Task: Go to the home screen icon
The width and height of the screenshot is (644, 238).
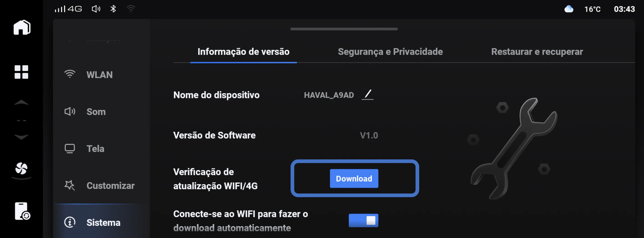Action: tap(22, 27)
